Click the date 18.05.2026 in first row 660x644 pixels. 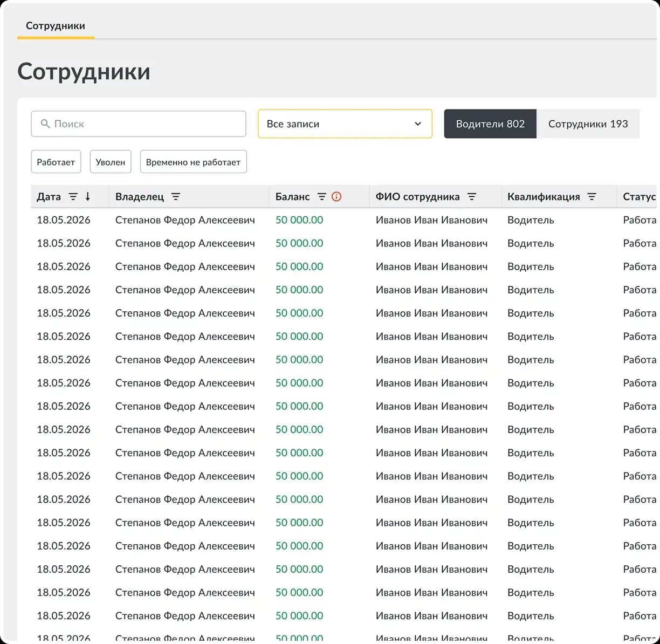point(64,220)
